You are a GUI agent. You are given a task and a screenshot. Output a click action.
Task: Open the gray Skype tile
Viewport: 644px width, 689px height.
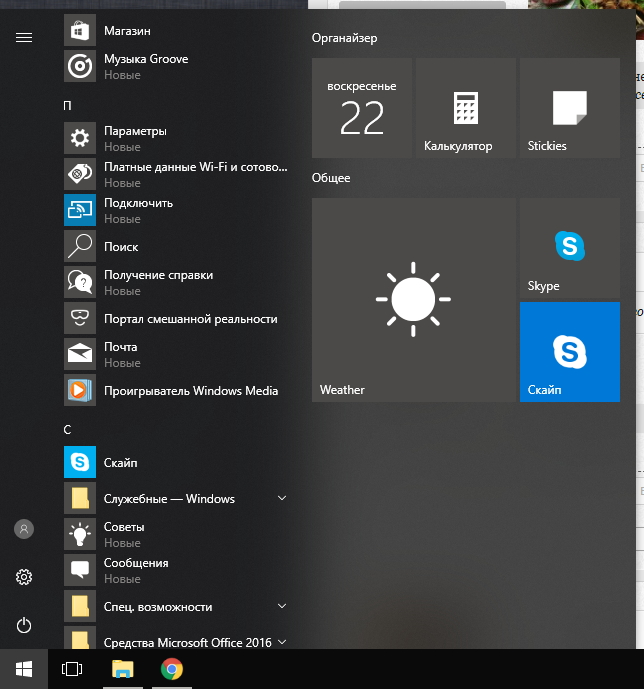click(x=570, y=248)
